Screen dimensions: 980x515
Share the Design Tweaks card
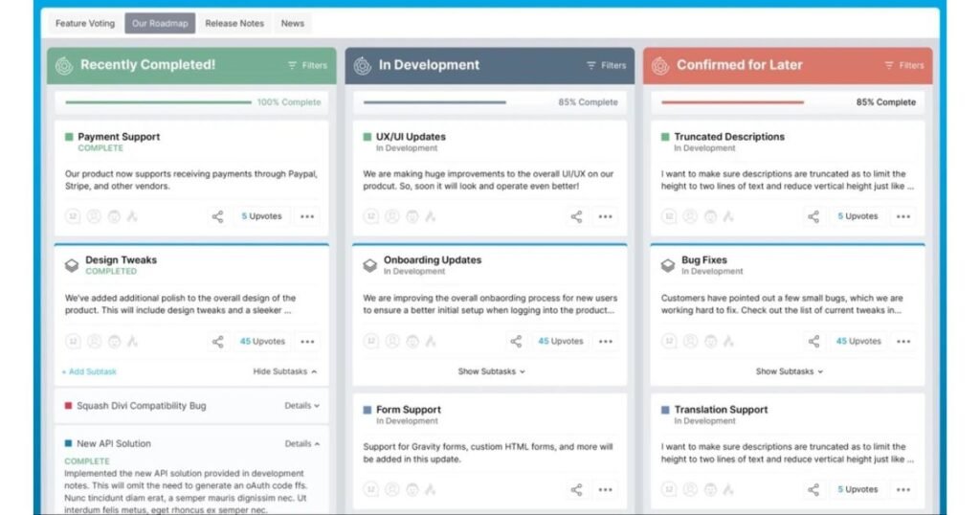(x=217, y=341)
